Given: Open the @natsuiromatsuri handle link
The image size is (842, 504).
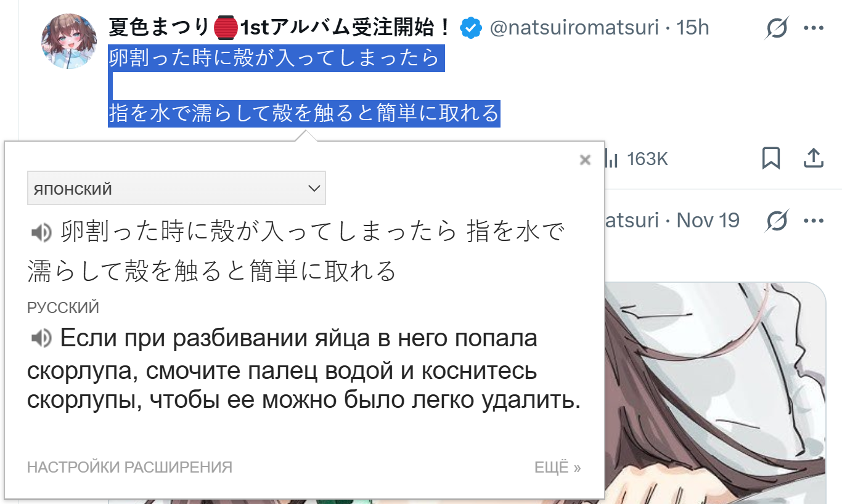Looking at the screenshot, I should 574,27.
